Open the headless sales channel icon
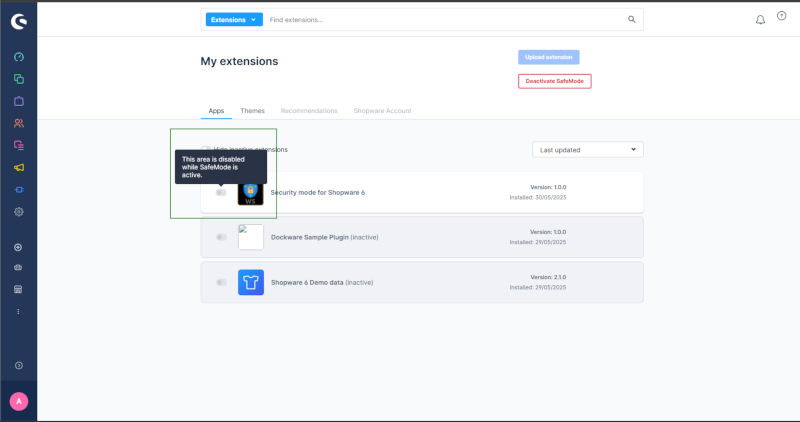800x422 pixels. pos(18,267)
